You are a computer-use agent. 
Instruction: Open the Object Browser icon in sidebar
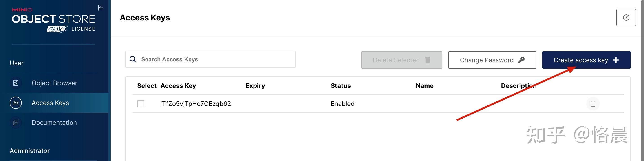pyautogui.click(x=15, y=83)
